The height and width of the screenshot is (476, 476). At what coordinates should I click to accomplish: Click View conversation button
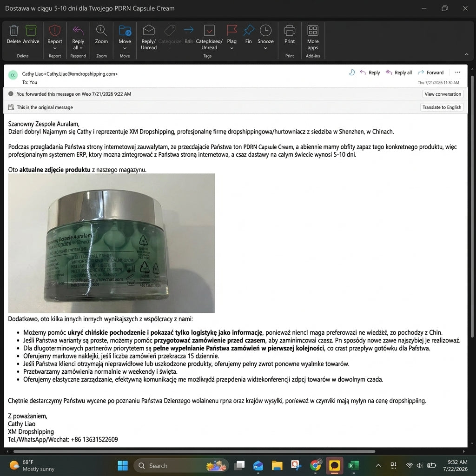click(x=443, y=94)
